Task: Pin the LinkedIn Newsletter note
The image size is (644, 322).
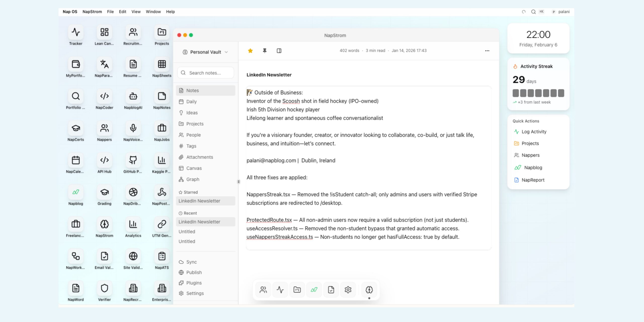Action: point(264,51)
